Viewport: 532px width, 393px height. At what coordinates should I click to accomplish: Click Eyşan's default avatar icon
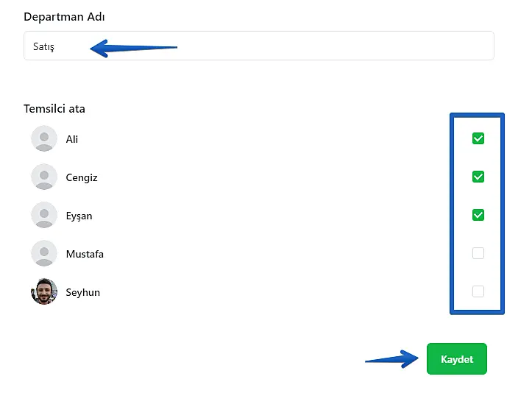pyautogui.click(x=44, y=215)
